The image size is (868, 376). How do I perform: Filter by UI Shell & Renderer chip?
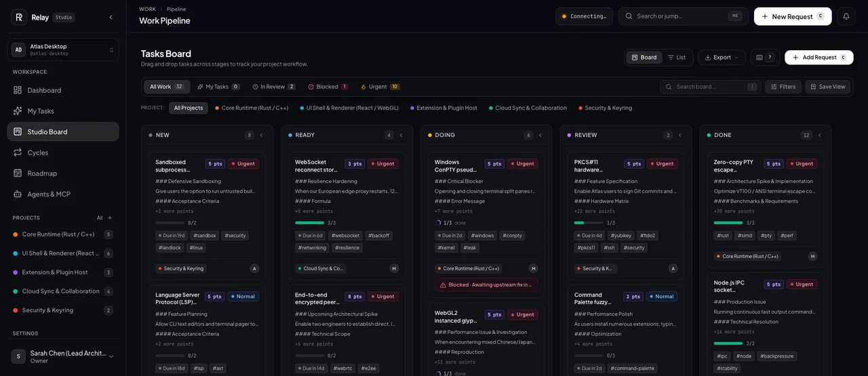(x=349, y=108)
